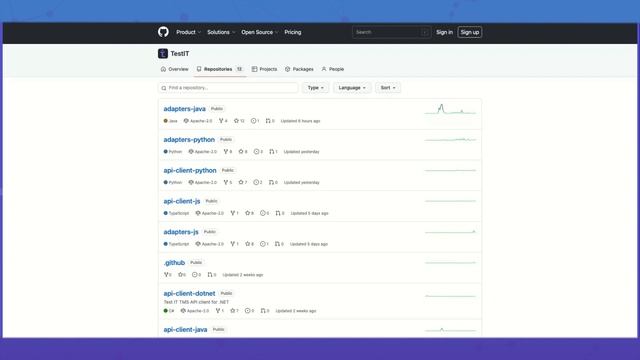Screen dimensions: 640x360
Task: Open the Product menu
Action: (188, 32)
